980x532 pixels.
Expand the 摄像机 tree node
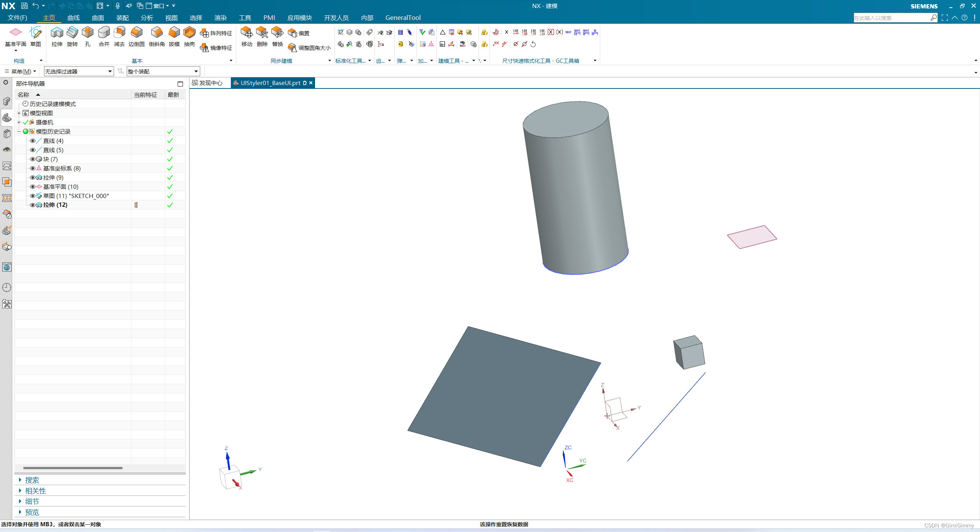(19, 122)
